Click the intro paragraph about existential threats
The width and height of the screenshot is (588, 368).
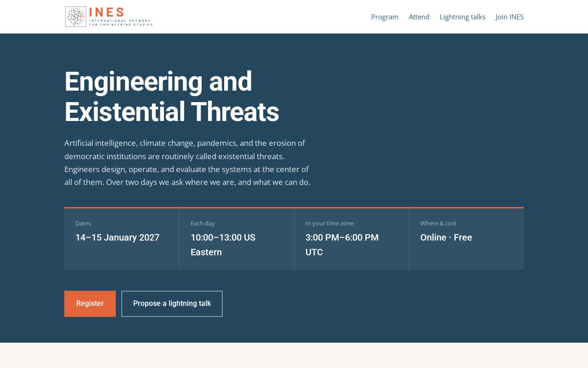(187, 162)
